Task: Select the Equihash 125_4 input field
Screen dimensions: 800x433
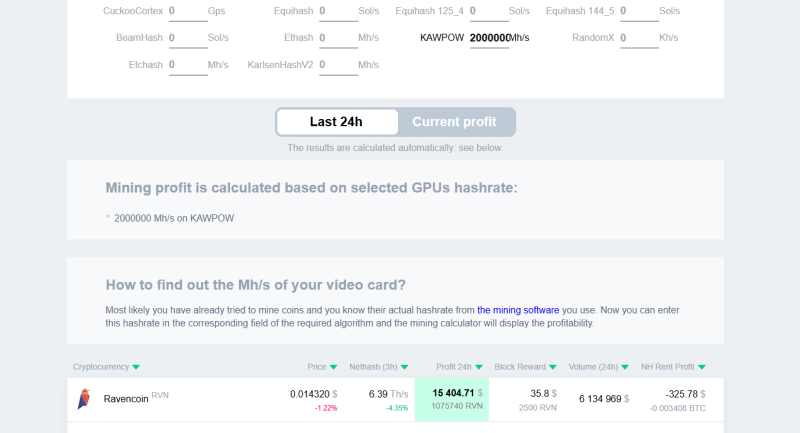Action: coord(487,12)
